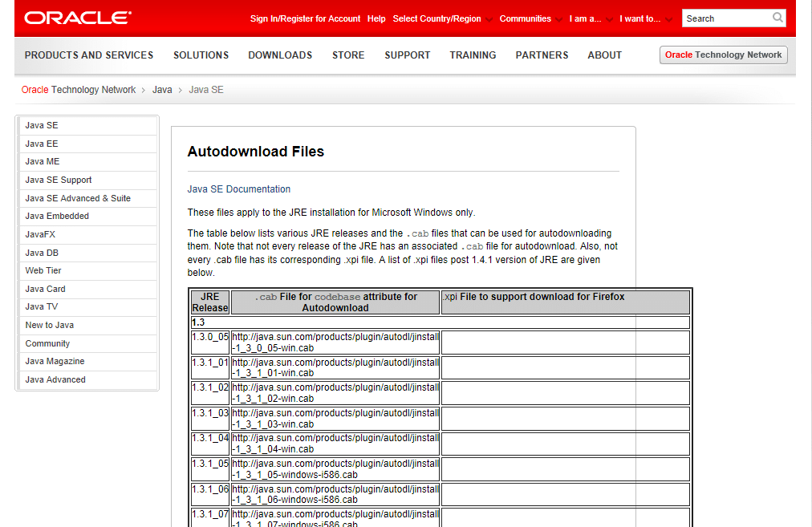The image size is (812, 527).
Task: Click the .cab File column header
Action: [x=335, y=302]
